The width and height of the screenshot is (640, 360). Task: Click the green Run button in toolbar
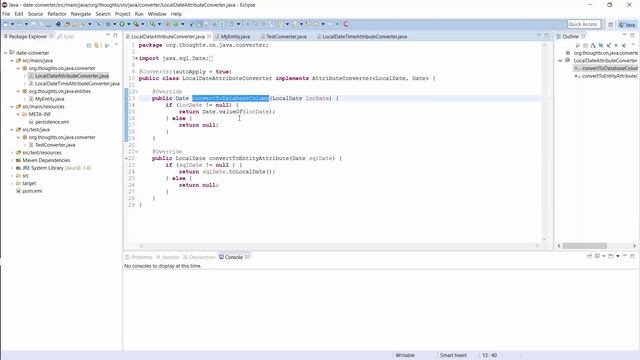122,24
